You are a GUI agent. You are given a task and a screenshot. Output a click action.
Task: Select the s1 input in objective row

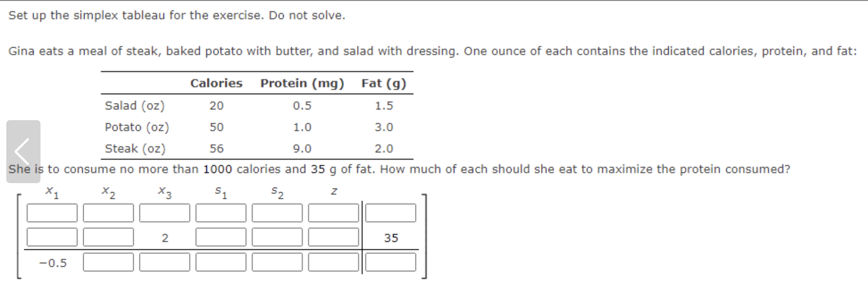point(221,262)
